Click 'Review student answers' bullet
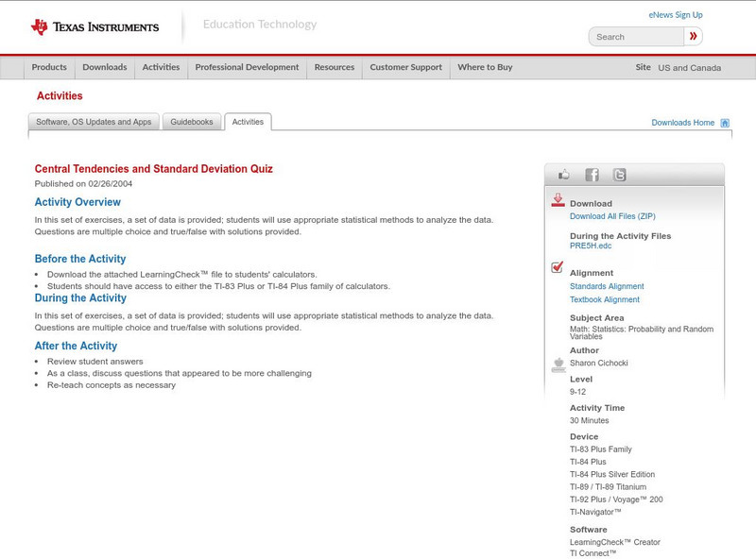The height and width of the screenshot is (559, 756). pyautogui.click(x=95, y=362)
